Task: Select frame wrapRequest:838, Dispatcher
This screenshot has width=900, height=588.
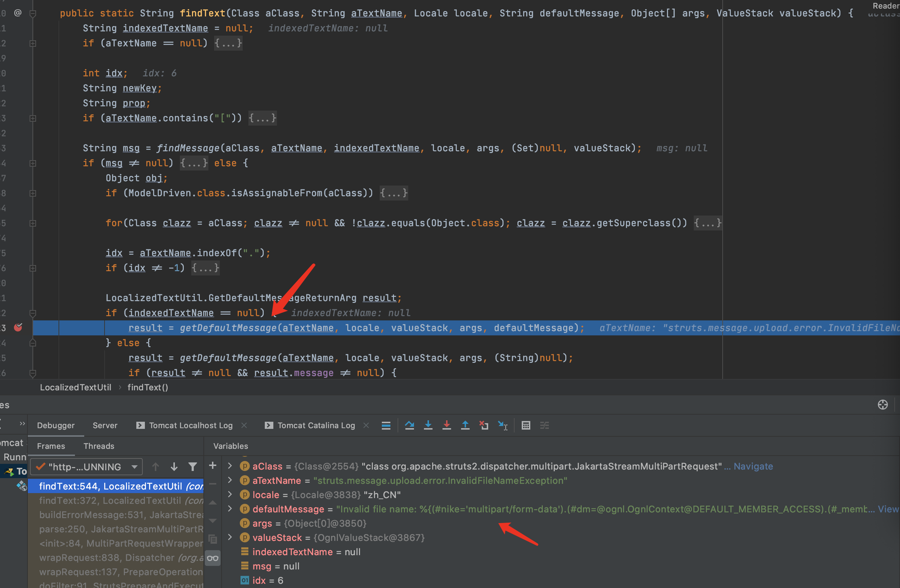Action: [x=116, y=558]
